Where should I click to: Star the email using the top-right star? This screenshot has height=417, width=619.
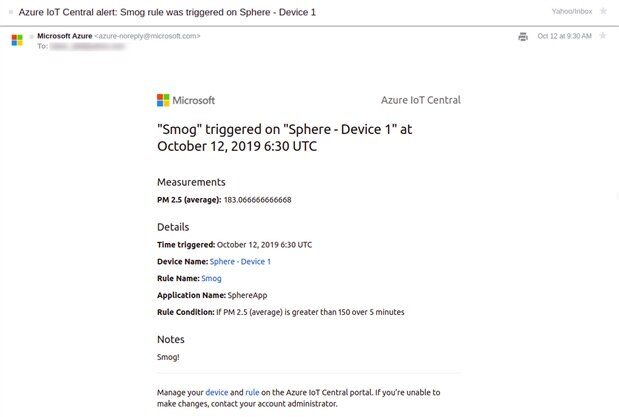click(x=603, y=11)
